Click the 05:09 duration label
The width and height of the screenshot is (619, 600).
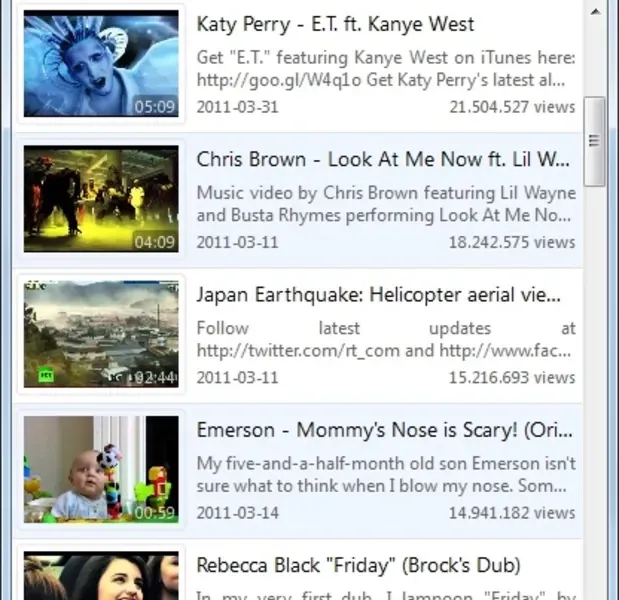154,107
